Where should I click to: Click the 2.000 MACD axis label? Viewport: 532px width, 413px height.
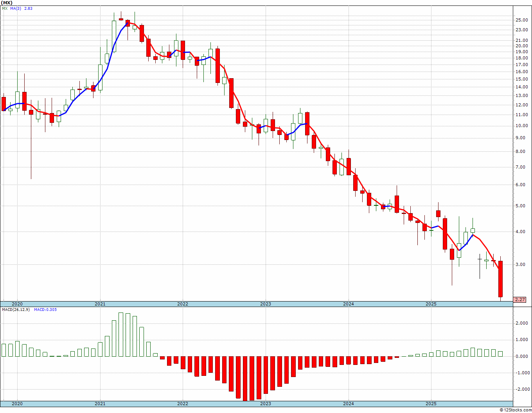523,323
